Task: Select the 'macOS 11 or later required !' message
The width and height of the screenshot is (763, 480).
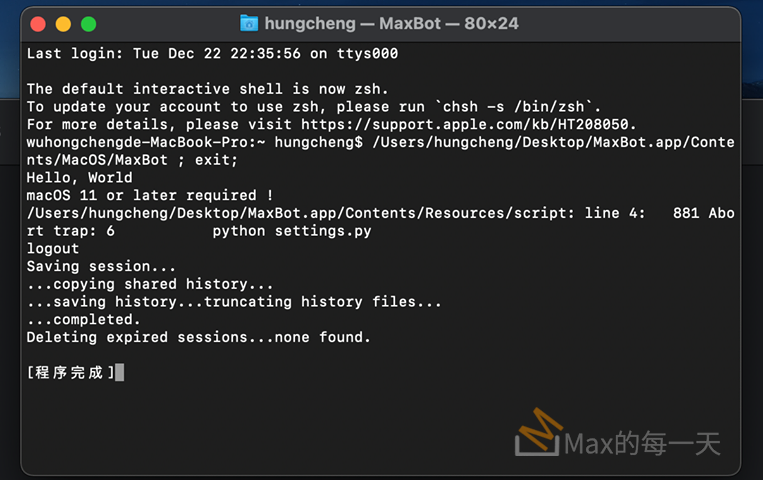Action: 150,196
